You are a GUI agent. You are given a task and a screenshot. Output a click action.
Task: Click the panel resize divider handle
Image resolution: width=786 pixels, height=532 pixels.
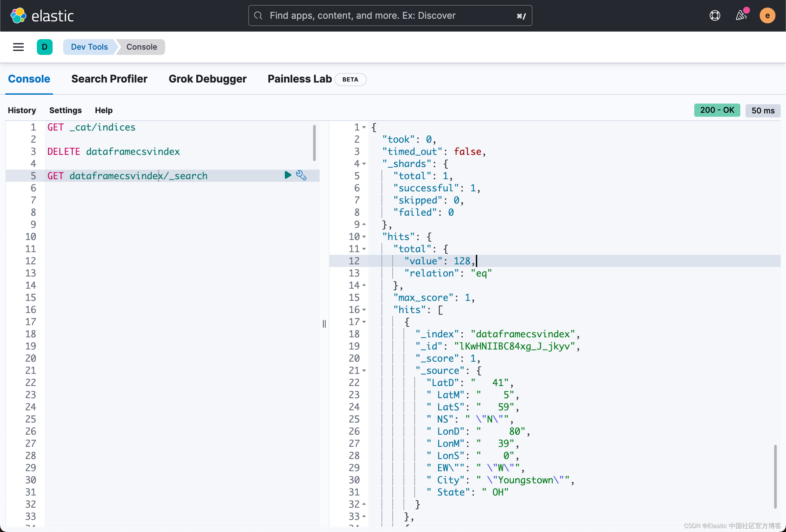[324, 324]
